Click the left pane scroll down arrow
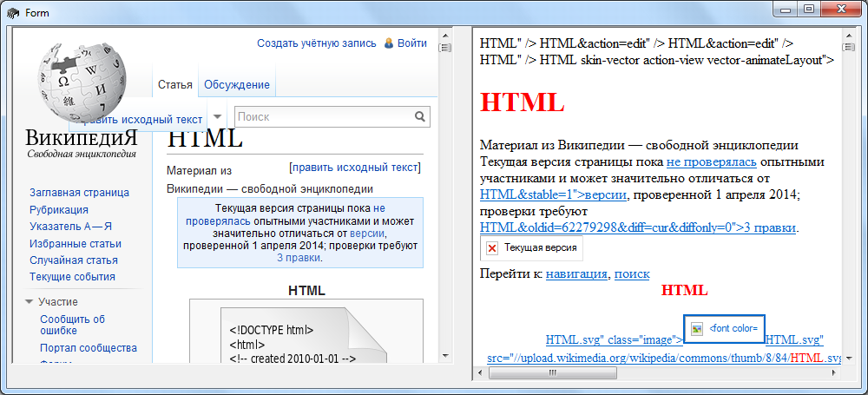This screenshot has width=868, height=395. (445, 353)
